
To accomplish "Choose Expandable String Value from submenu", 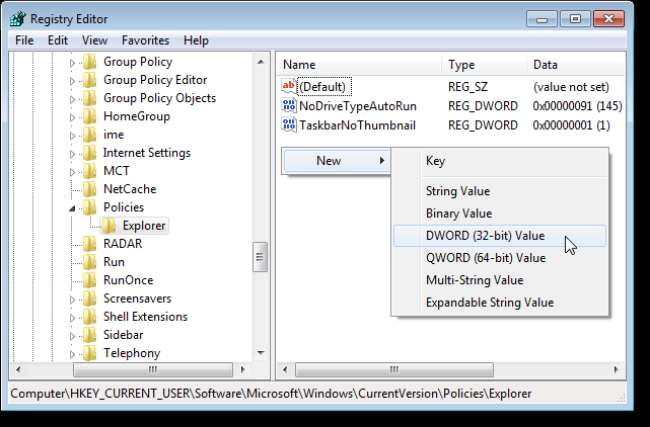I will (x=500, y=303).
